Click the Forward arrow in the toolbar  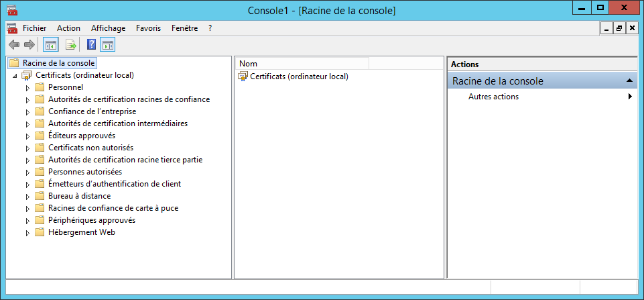[29, 45]
